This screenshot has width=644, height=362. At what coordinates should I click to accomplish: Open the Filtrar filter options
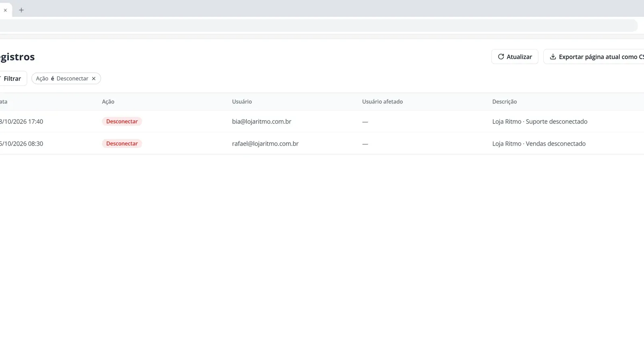click(12, 78)
